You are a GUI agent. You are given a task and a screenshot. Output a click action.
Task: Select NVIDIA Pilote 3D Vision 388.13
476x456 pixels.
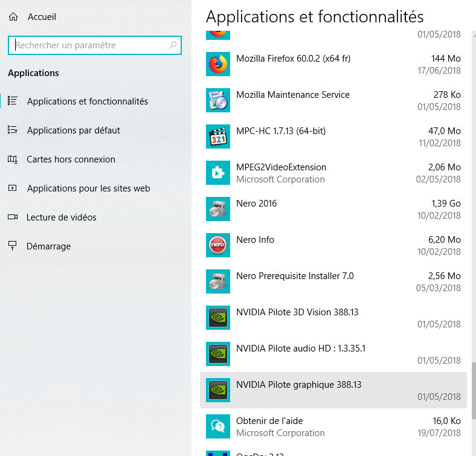point(333,318)
